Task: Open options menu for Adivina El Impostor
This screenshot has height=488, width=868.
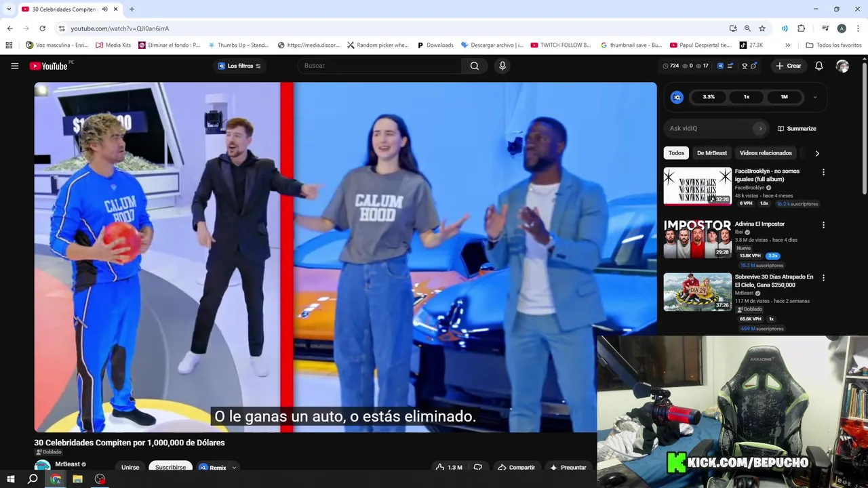Action: (x=823, y=225)
